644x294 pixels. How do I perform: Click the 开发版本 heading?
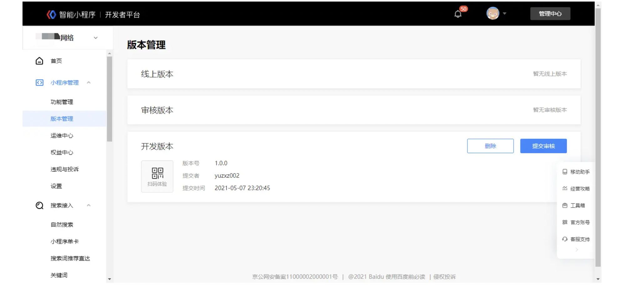[x=157, y=147]
